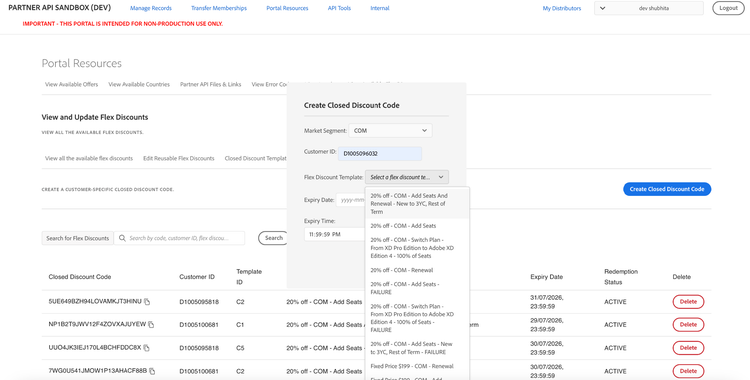Screen dimensions: 750x380
Task: Open the dev shubhita account dropdown
Action: tap(649, 8)
